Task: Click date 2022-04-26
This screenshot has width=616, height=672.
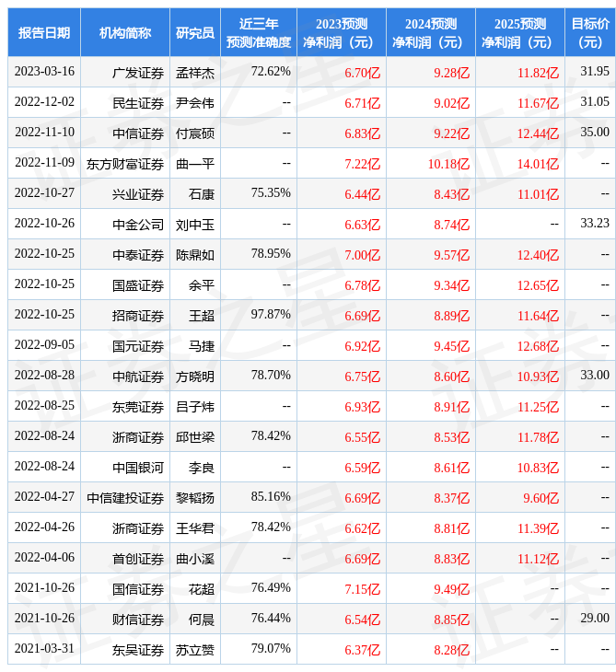Action: coord(44,527)
